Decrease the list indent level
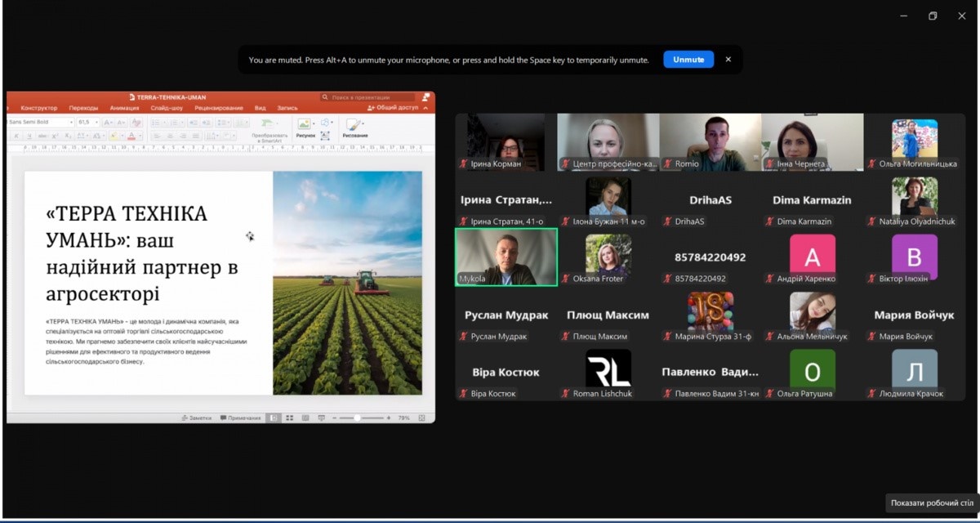 193,123
